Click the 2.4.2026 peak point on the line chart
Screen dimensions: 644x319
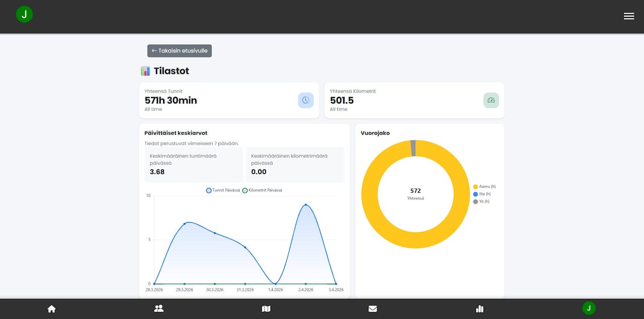click(305, 204)
